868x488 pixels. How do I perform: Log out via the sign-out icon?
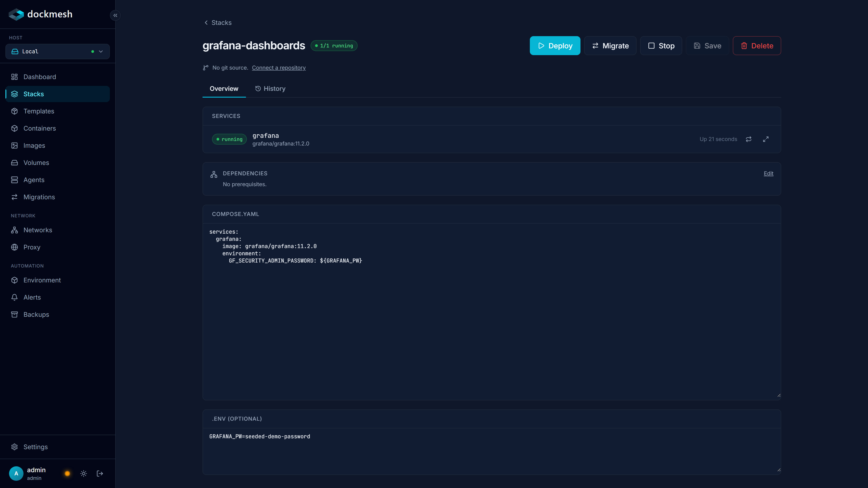point(100,473)
